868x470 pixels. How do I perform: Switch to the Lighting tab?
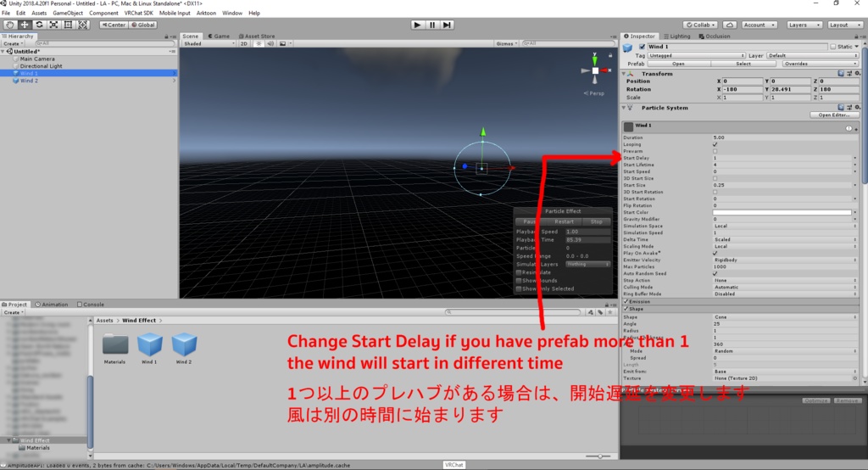click(676, 36)
